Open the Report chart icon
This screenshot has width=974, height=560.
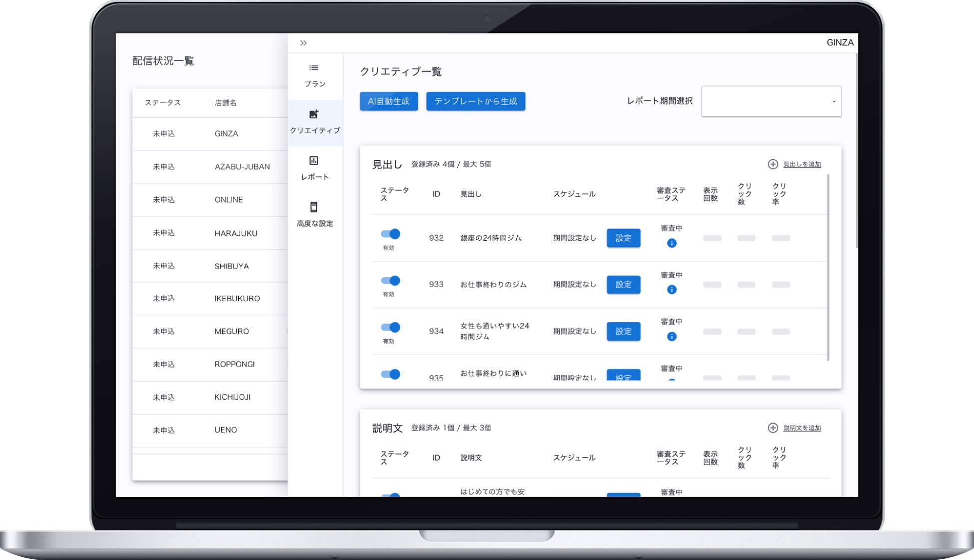pos(314,161)
